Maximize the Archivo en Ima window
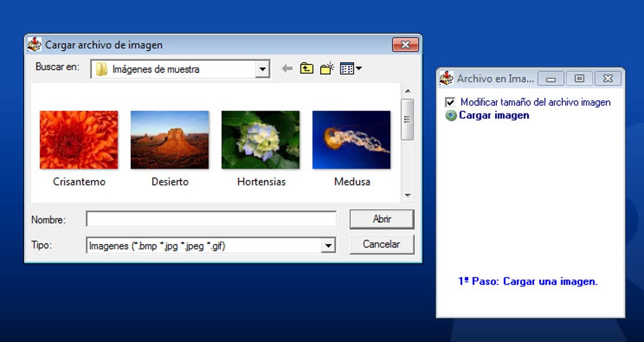The image size is (644, 342). tap(579, 78)
